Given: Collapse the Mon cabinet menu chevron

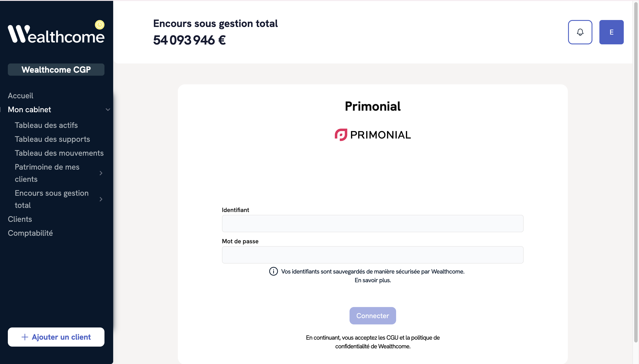Looking at the screenshot, I should tap(108, 110).
